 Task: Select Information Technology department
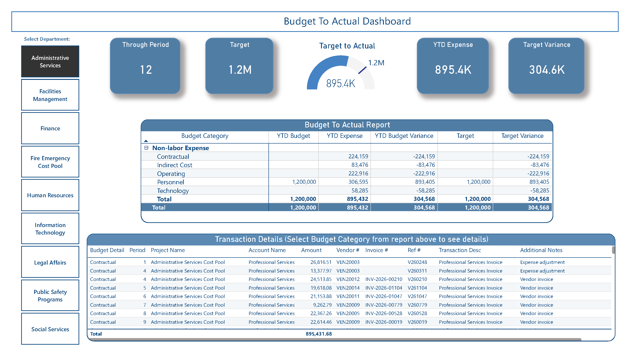tap(50, 228)
